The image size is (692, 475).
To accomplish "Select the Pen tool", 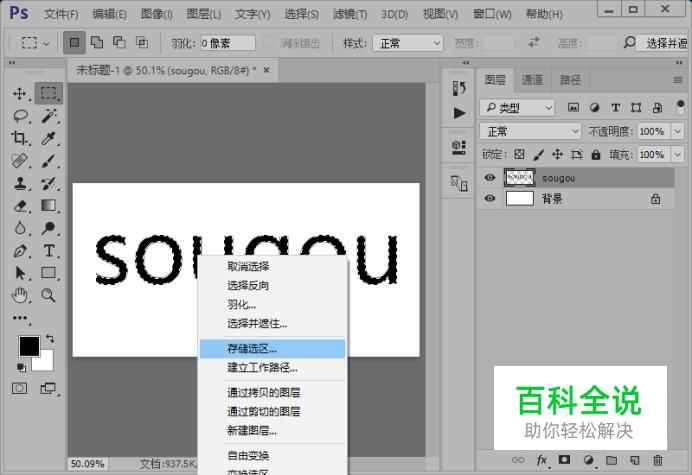I will coord(20,251).
